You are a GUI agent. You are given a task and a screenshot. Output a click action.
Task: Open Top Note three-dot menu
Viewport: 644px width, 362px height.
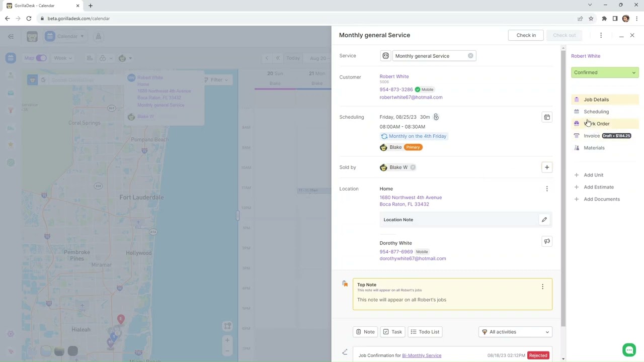(x=542, y=287)
